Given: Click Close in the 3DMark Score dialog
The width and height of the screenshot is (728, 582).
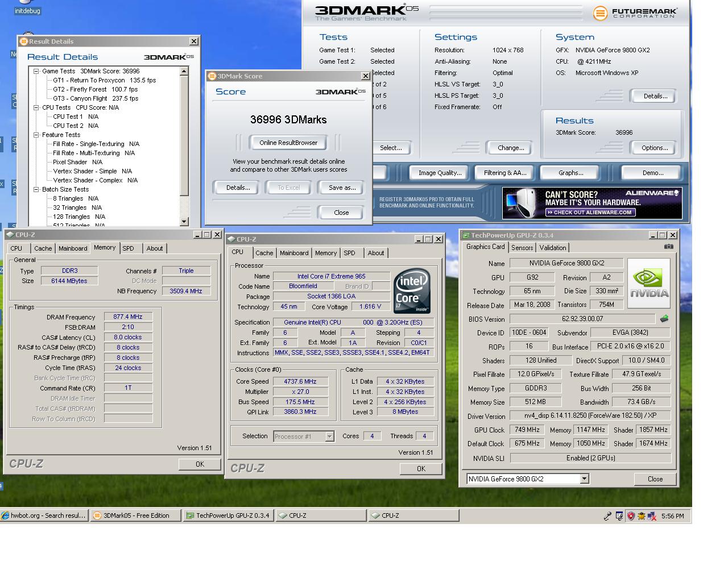Looking at the screenshot, I should (x=341, y=213).
